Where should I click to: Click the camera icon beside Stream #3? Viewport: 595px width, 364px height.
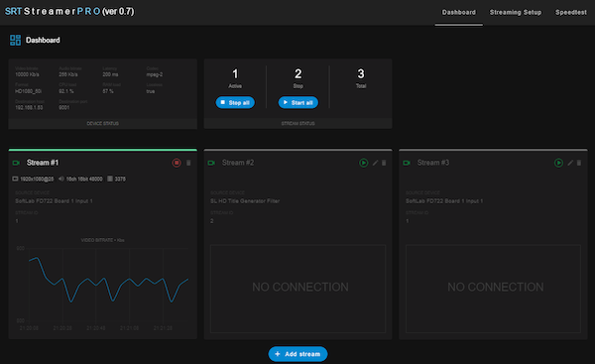(407, 163)
